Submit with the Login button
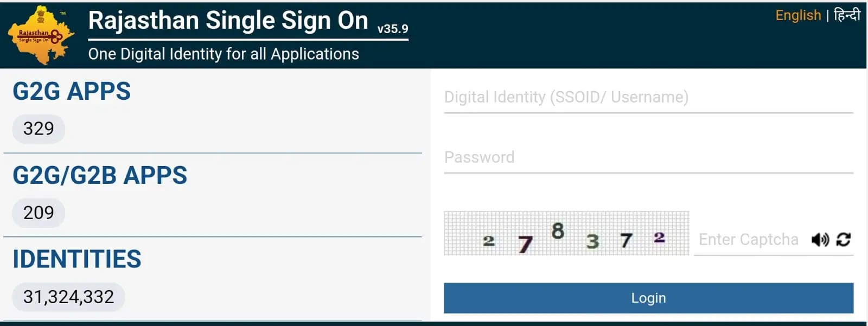 (648, 298)
